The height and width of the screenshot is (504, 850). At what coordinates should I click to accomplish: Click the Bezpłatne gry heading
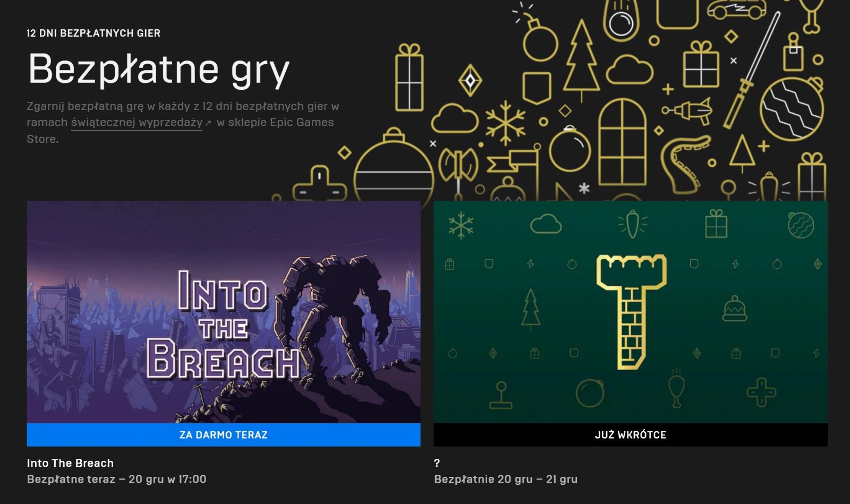point(158,69)
